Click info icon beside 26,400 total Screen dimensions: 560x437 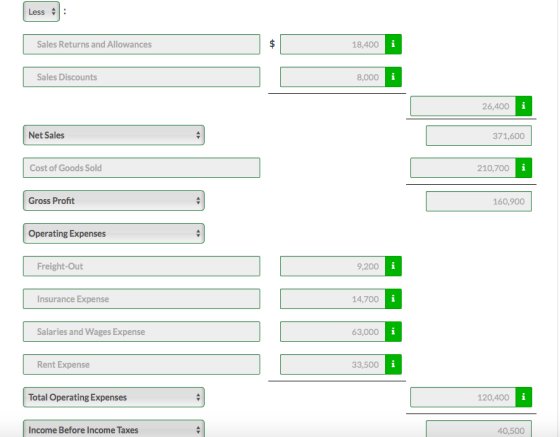524,106
